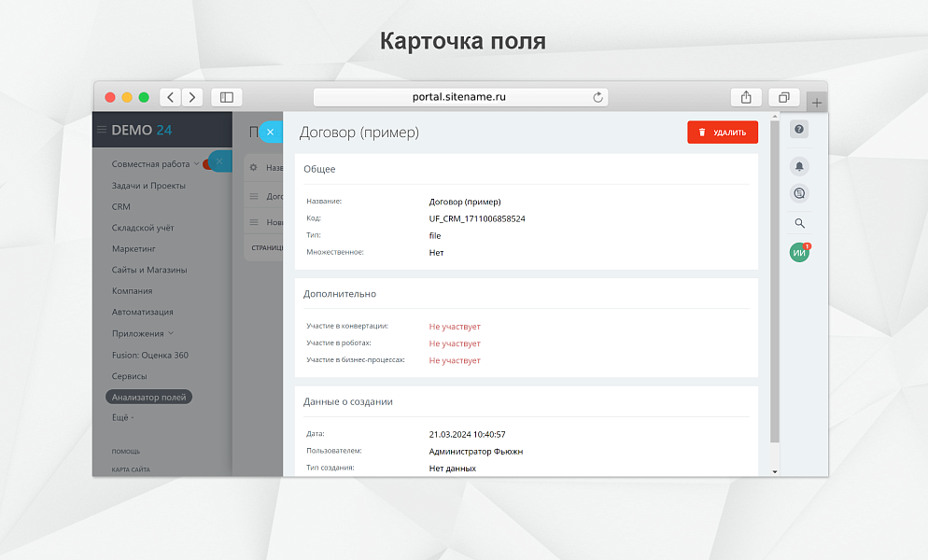This screenshot has height=560, width=928.
Task: Open the messenger chat icon
Action: click(799, 193)
